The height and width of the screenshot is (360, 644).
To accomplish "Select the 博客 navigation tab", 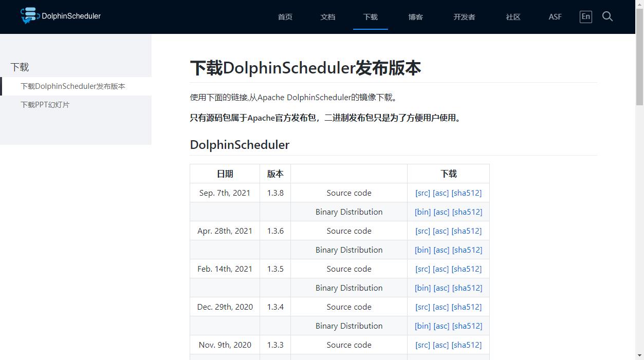I will point(415,17).
